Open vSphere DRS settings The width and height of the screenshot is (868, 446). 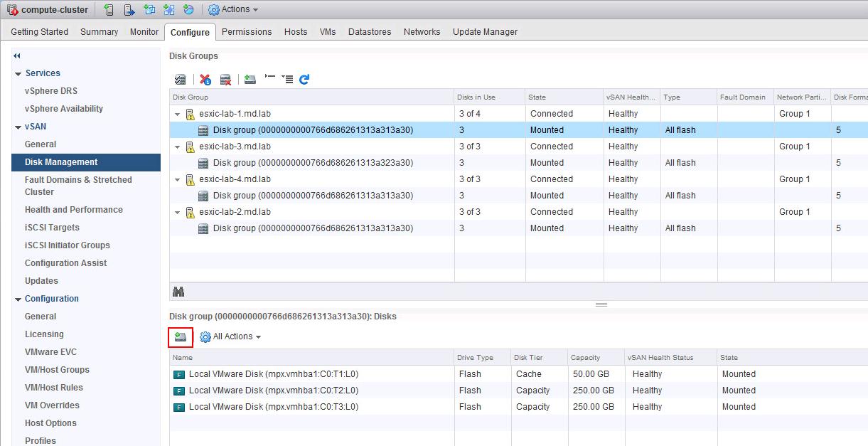click(x=51, y=91)
